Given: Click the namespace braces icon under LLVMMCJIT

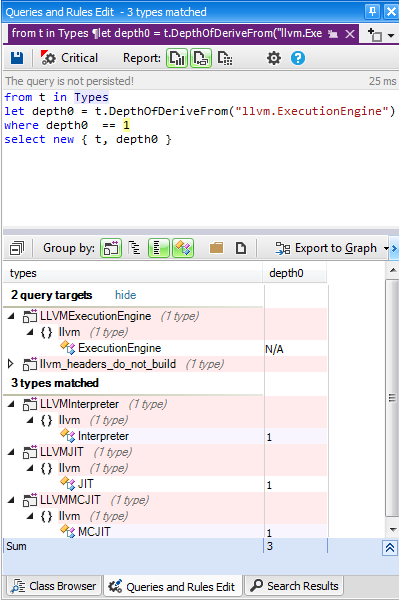Looking at the screenshot, I should coord(47,516).
